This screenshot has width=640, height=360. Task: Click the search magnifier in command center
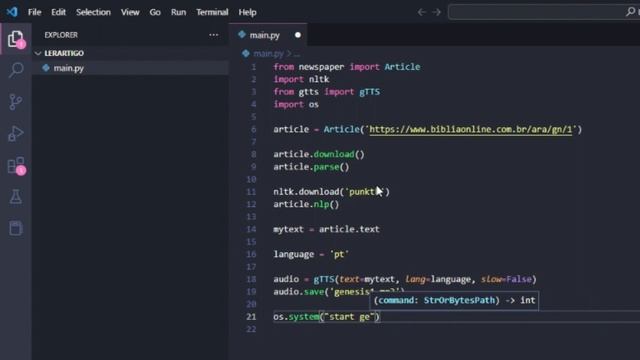(630, 12)
